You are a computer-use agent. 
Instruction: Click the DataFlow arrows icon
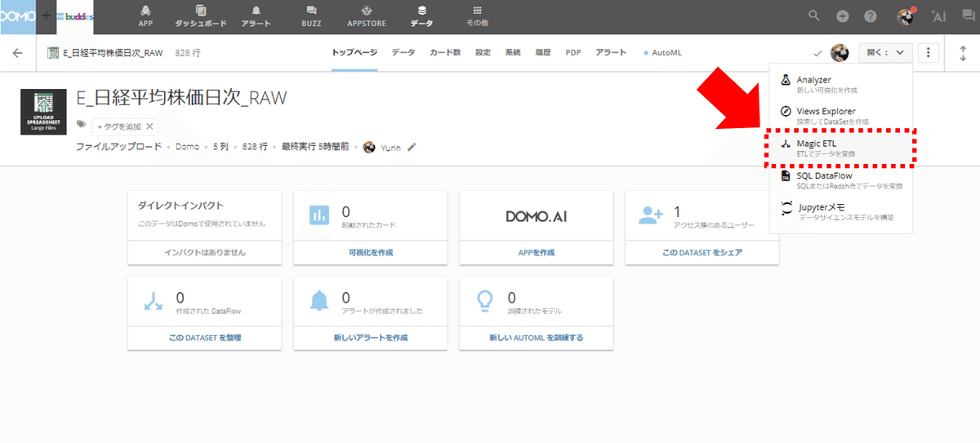tap(153, 300)
